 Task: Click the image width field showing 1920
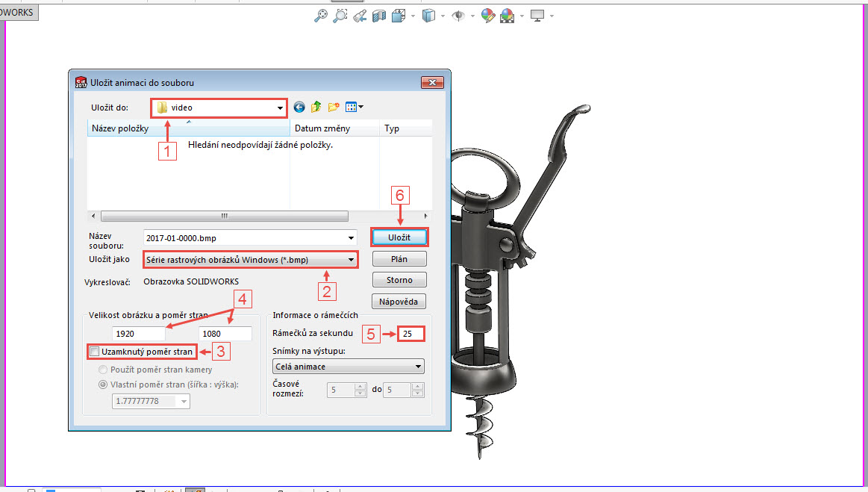(138, 333)
